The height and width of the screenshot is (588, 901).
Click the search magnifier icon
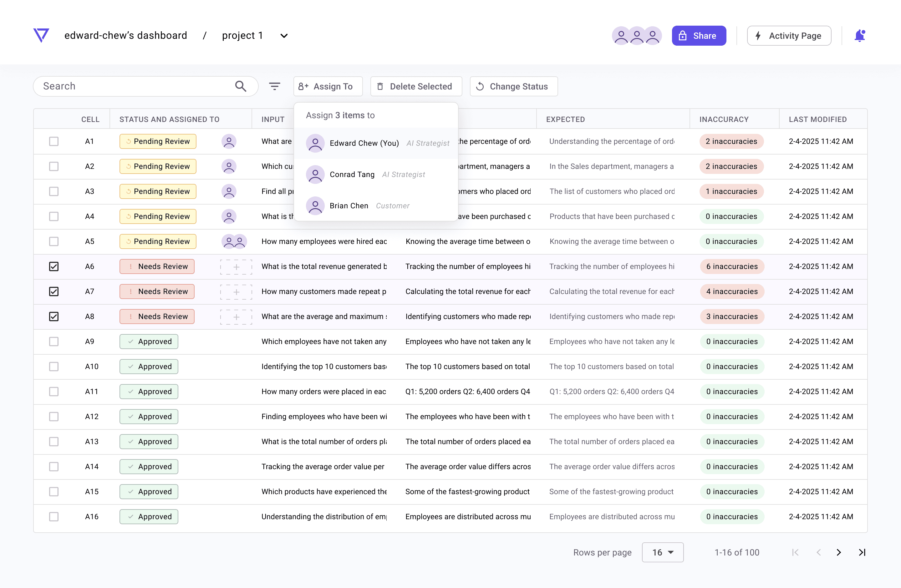click(x=241, y=86)
